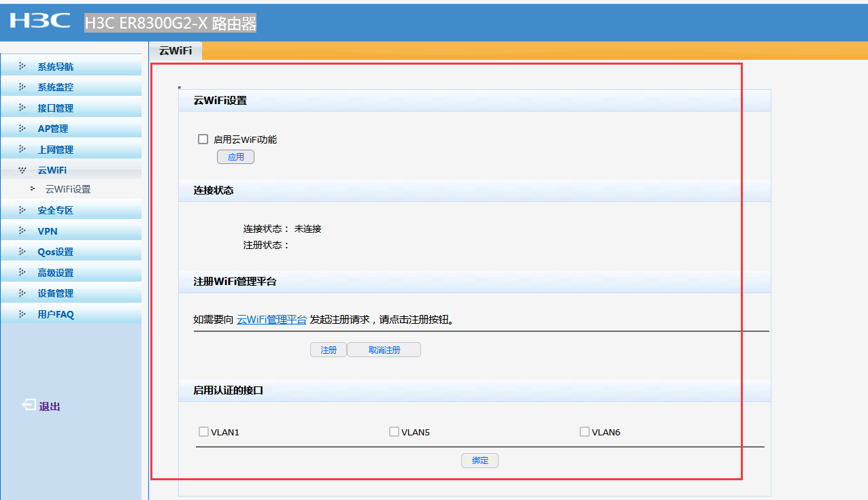868x500 pixels.
Task: Click arrow icon next to 接口管理
Action: (x=22, y=108)
